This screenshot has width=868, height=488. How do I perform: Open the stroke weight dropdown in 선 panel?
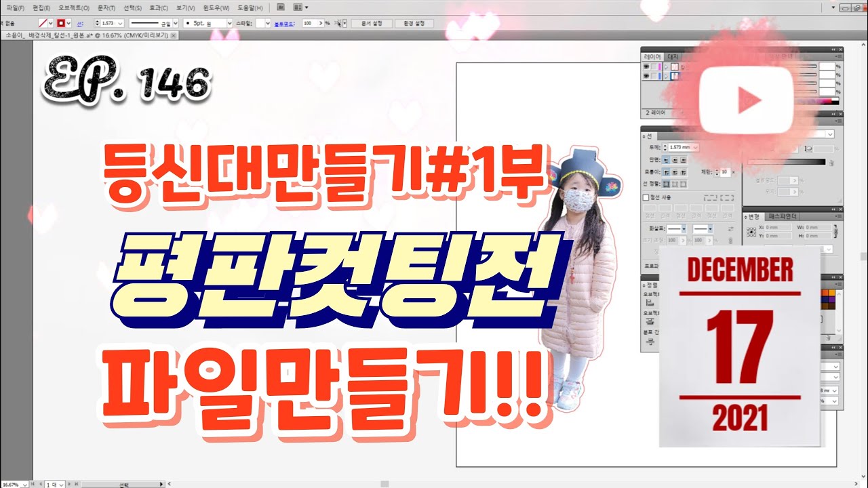coord(696,147)
